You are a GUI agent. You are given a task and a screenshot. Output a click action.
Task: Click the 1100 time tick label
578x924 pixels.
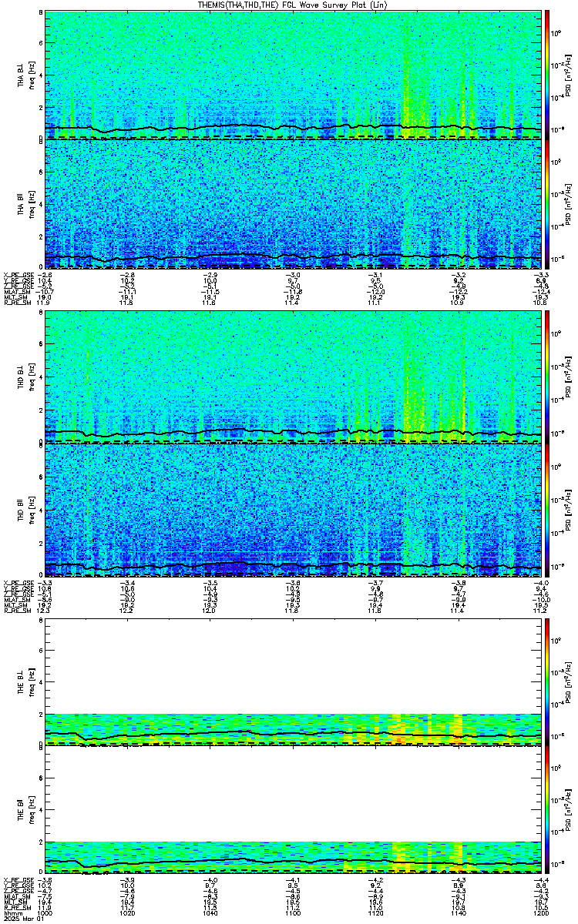(x=294, y=913)
